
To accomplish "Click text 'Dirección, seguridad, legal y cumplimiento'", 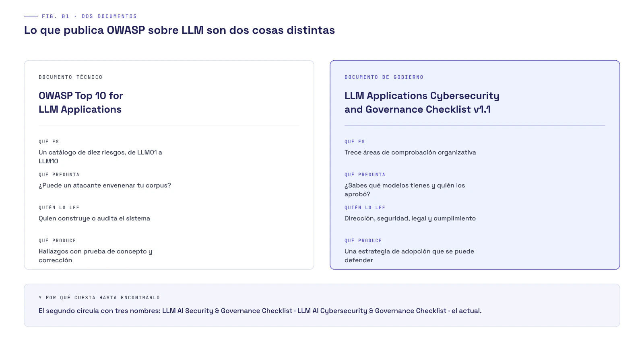I will pos(410,218).
